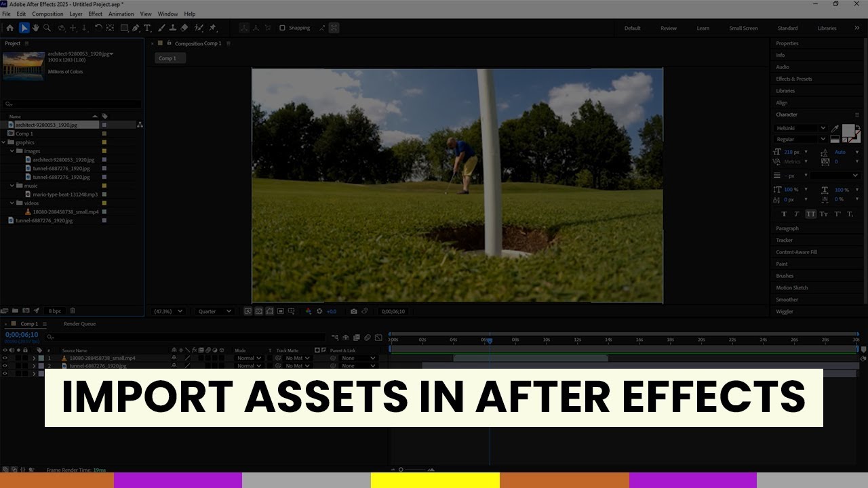This screenshot has width=868, height=488.
Task: Switch to the Render Queue tab
Action: coord(79,324)
